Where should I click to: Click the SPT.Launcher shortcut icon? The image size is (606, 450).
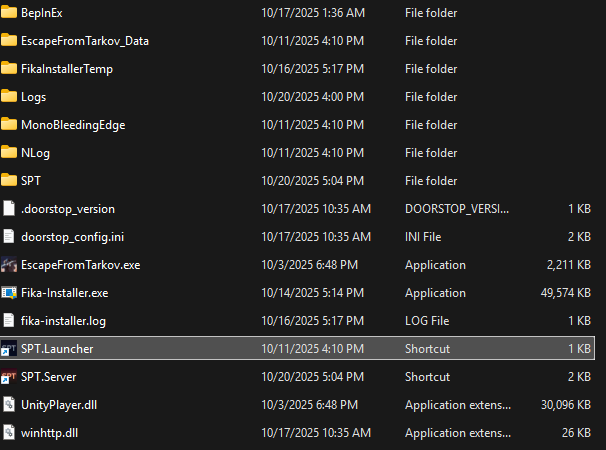click(x=9, y=349)
